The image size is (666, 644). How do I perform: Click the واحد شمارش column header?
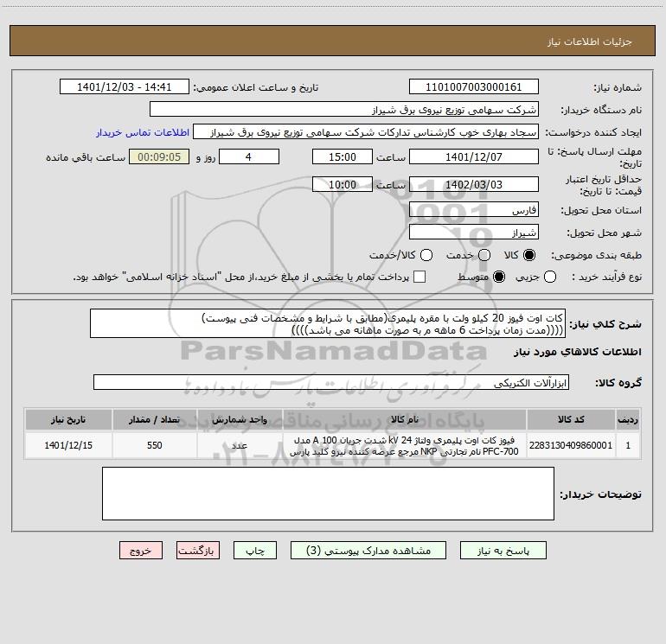pos(240,419)
